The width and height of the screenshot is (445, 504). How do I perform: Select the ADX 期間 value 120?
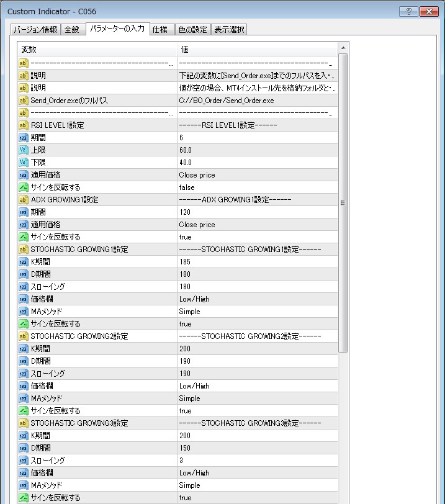tap(258, 212)
